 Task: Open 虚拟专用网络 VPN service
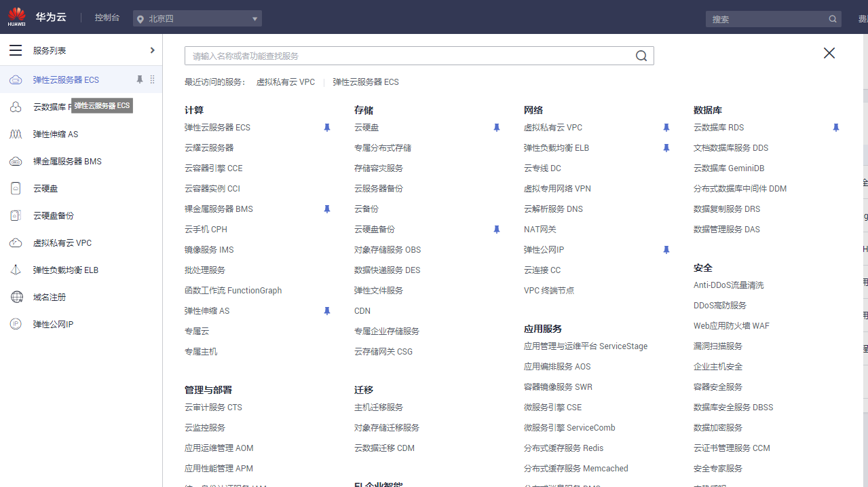[x=557, y=189]
